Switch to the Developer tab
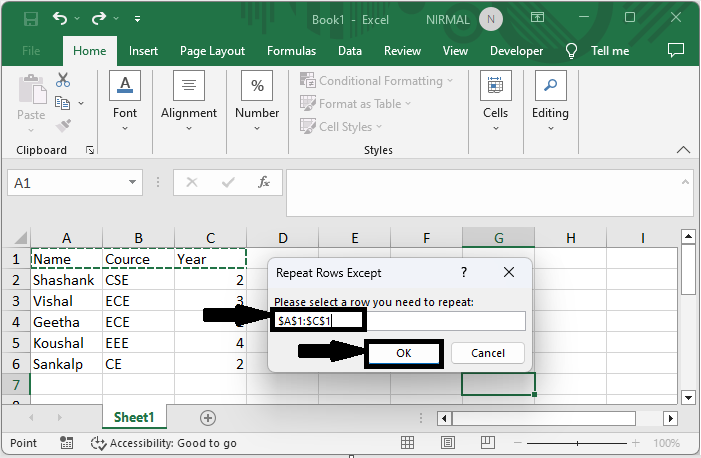 (517, 51)
